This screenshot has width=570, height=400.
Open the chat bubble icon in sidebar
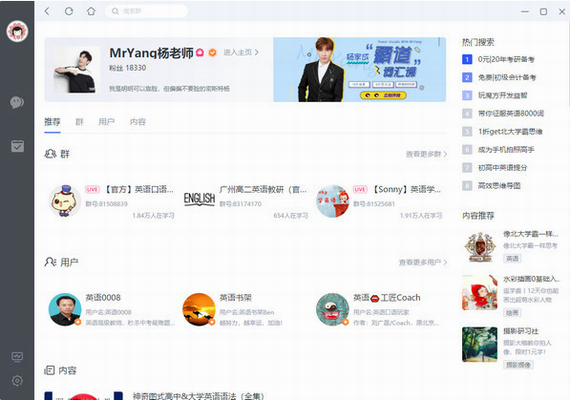pos(17,103)
